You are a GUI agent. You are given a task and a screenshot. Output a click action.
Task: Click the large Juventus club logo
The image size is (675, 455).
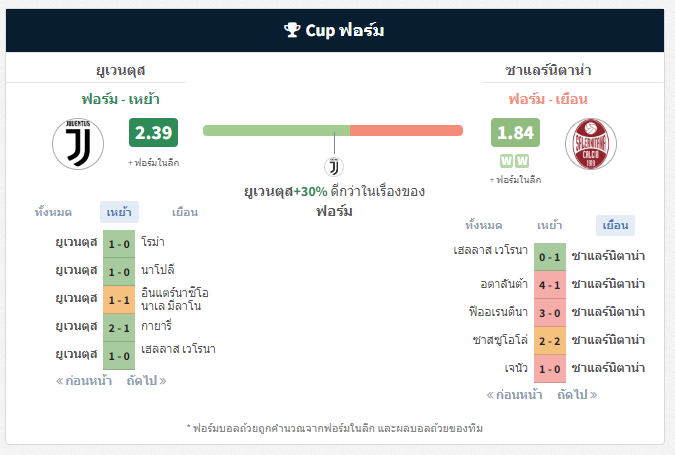click(x=78, y=144)
